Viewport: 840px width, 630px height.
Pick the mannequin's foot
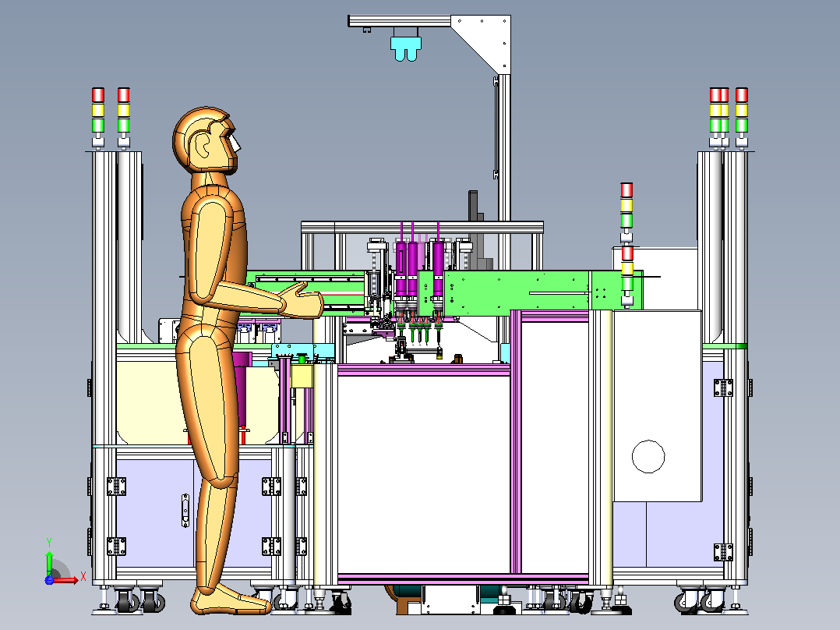click(231, 600)
